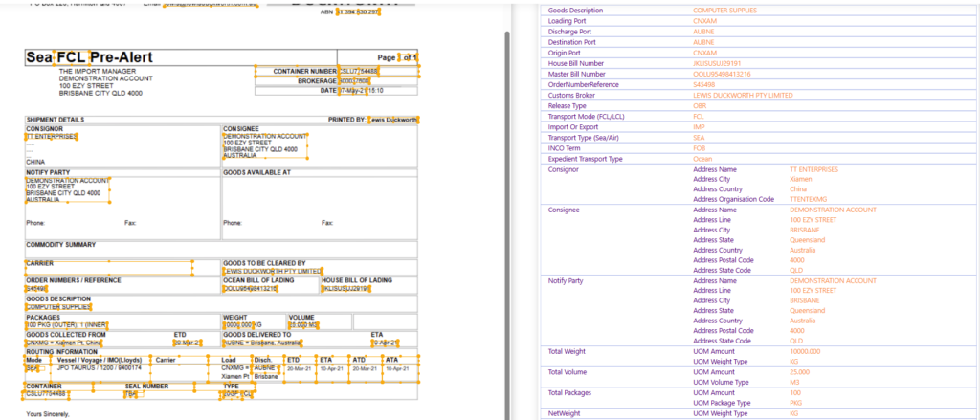Select the Origin Port value CNXAM

(704, 54)
